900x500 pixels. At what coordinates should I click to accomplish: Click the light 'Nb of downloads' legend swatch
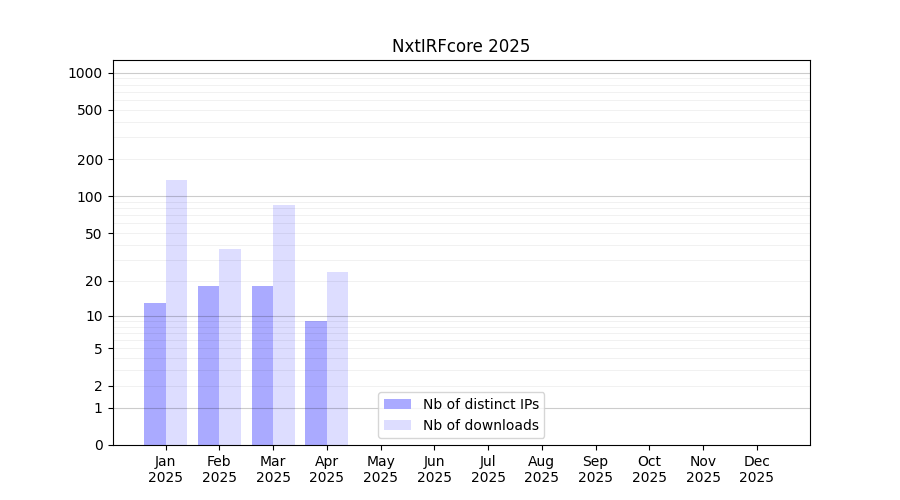pyautogui.click(x=397, y=425)
